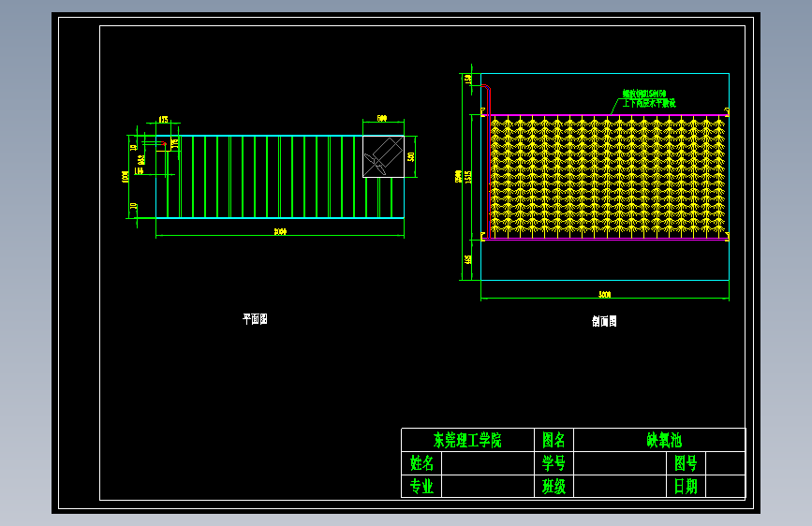
Task: Select the mixer symbol box in plan view
Action: 383,156
